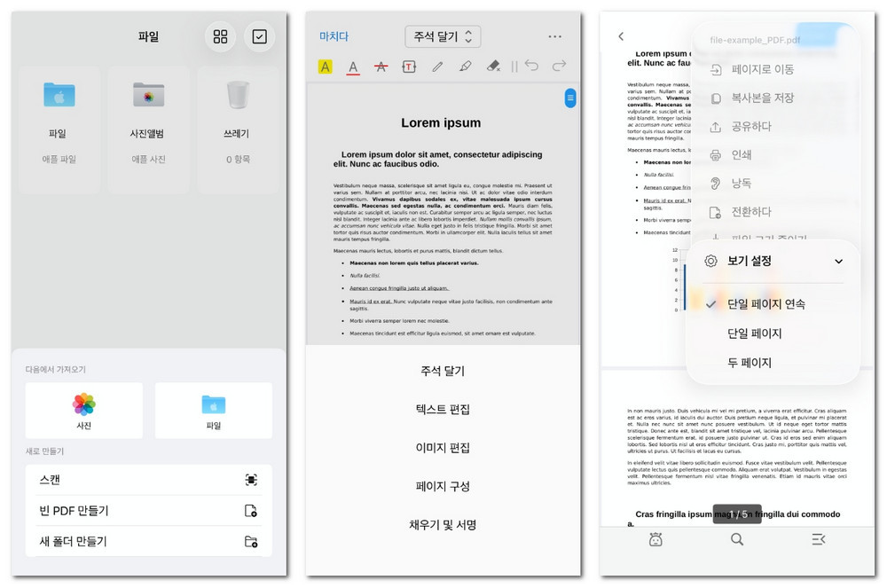
Task: Open the three-dot more options menu
Action: (554, 36)
